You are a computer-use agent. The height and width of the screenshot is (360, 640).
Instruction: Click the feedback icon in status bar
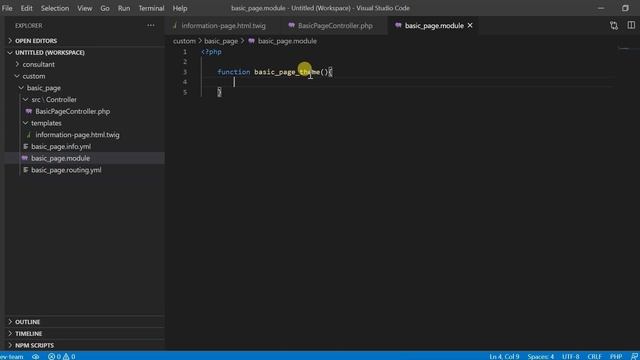[634, 356]
